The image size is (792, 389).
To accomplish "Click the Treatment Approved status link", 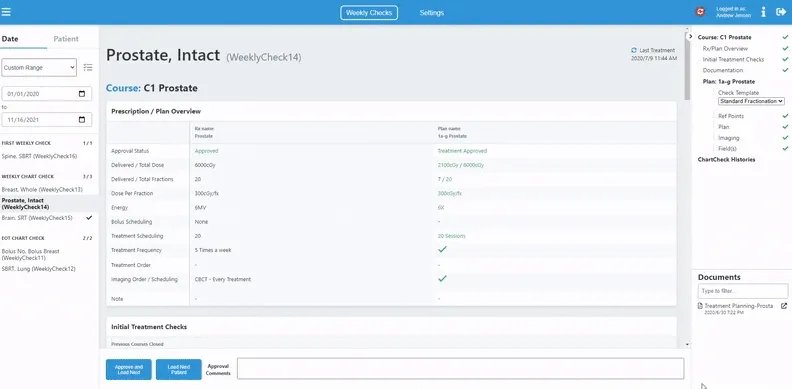I will pos(462,151).
